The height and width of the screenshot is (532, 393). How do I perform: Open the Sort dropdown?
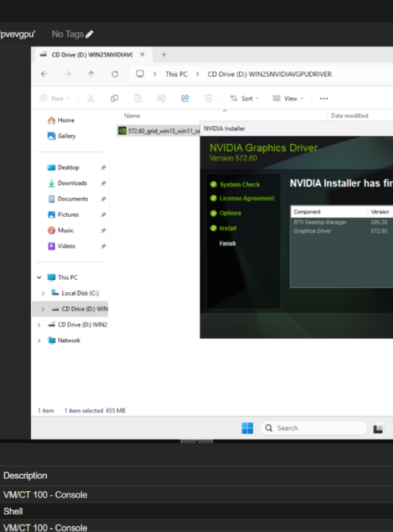(244, 98)
